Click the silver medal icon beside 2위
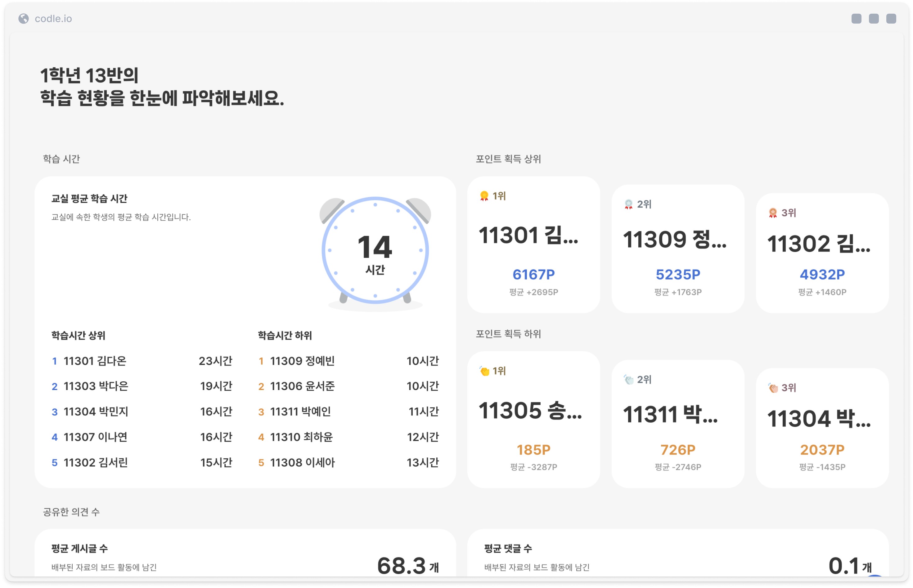The height and width of the screenshot is (588, 913). click(x=628, y=204)
